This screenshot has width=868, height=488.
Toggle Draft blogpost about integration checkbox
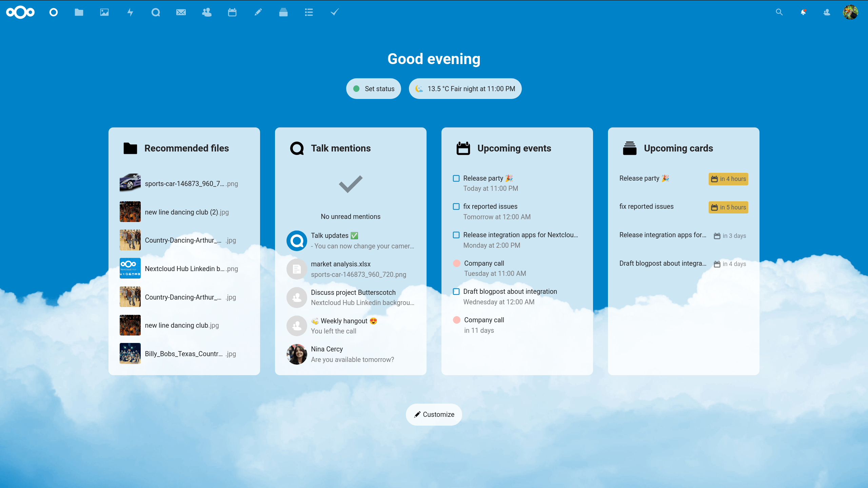click(456, 291)
